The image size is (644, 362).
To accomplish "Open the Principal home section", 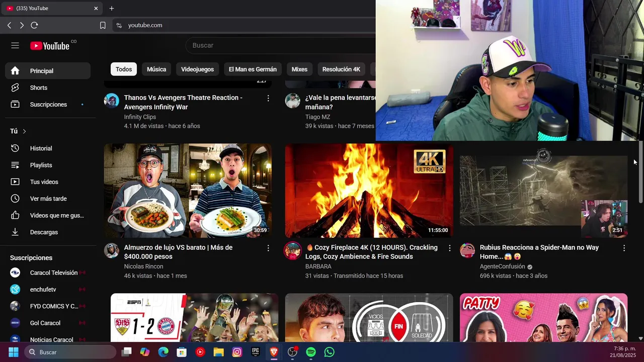I will coord(48,71).
